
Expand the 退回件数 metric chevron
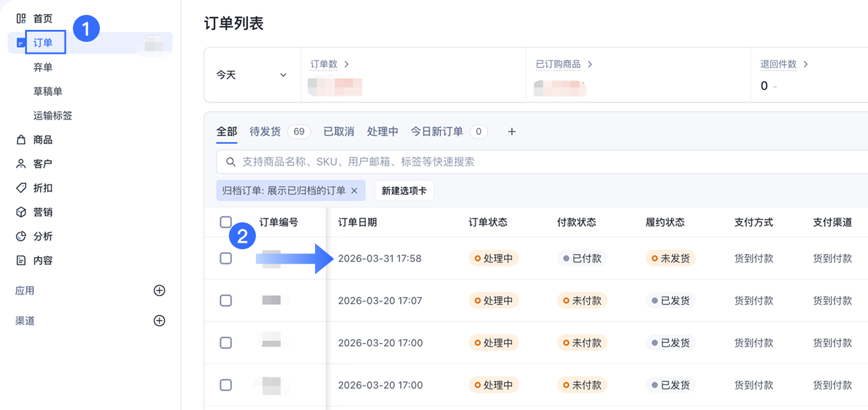coord(806,64)
